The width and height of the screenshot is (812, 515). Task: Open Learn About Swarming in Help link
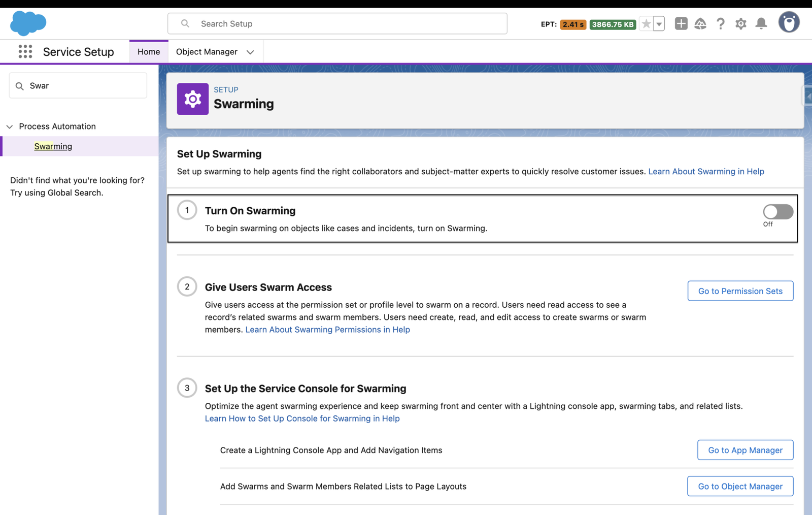click(706, 171)
